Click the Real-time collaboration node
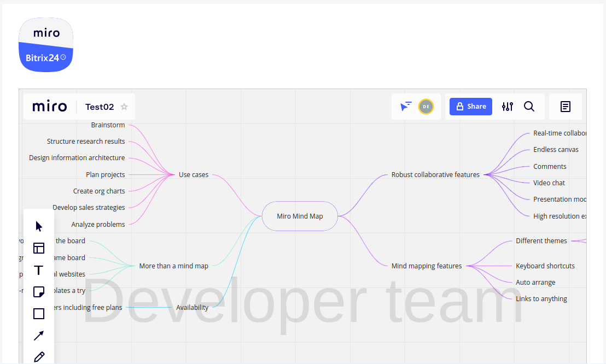606x364 pixels. (560, 133)
